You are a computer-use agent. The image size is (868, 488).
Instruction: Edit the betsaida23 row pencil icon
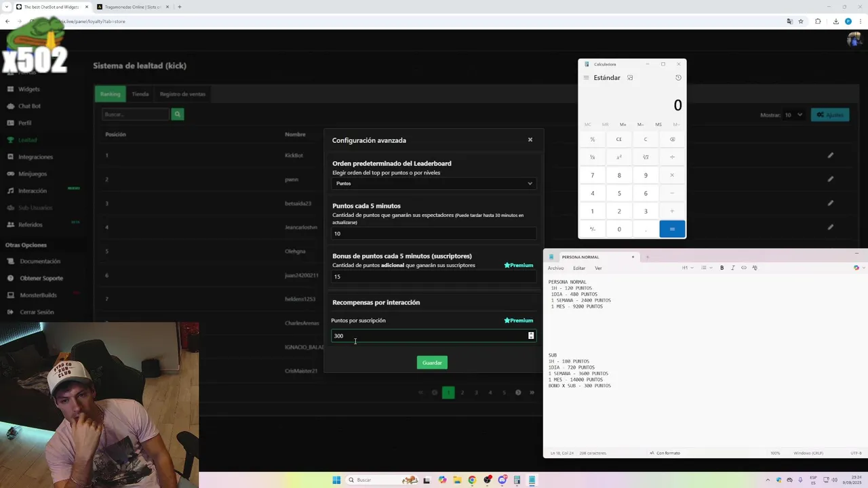tap(830, 203)
